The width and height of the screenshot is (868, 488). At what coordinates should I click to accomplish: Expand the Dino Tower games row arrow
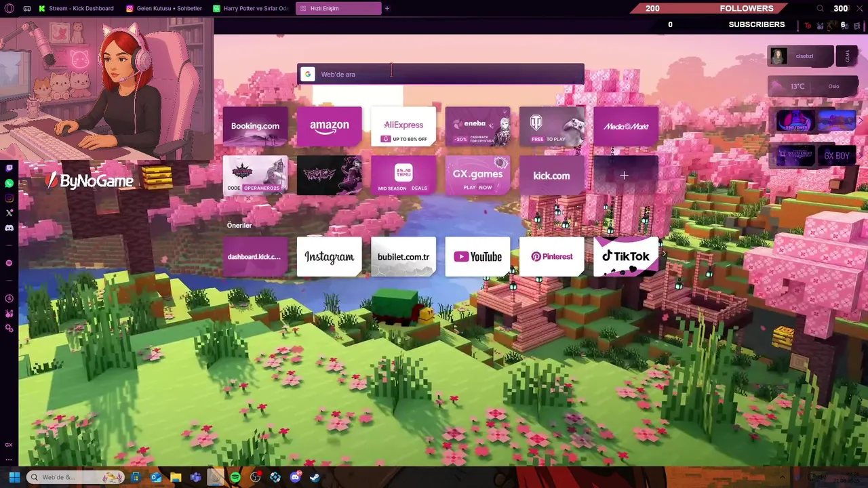pos(861,121)
